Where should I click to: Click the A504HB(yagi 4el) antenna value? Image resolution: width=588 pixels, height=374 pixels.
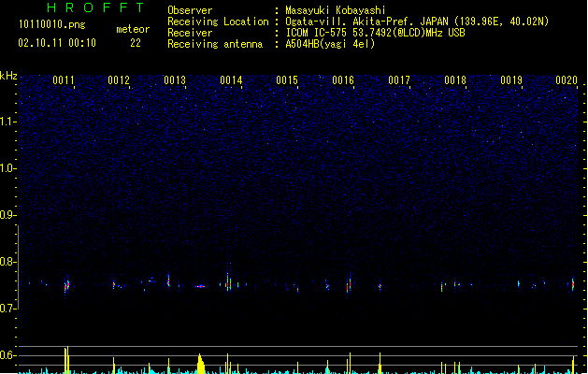(330, 44)
